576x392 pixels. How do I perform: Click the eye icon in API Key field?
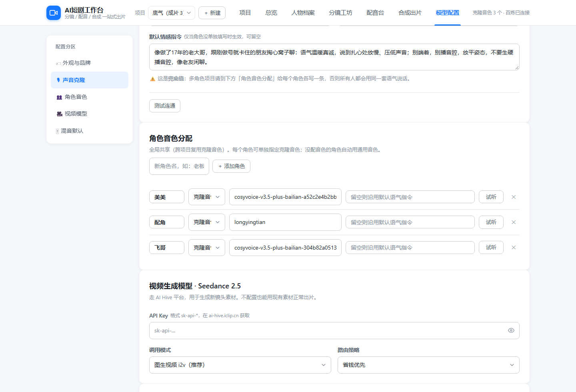[x=511, y=330]
